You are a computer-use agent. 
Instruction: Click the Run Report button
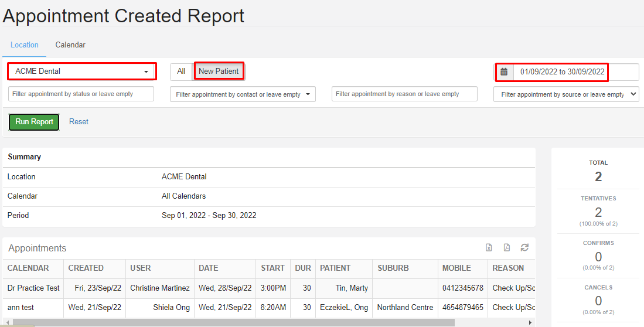coord(34,122)
